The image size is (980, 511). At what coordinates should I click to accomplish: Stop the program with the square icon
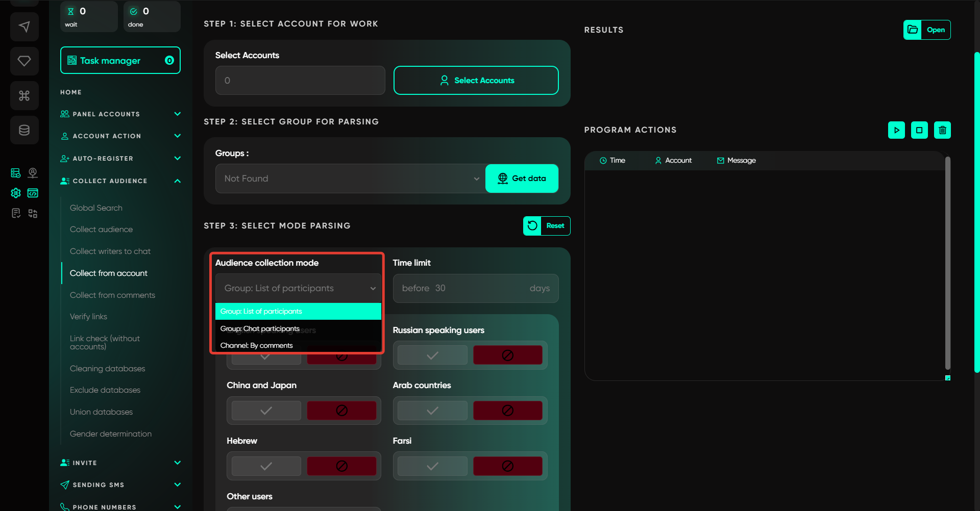click(919, 130)
